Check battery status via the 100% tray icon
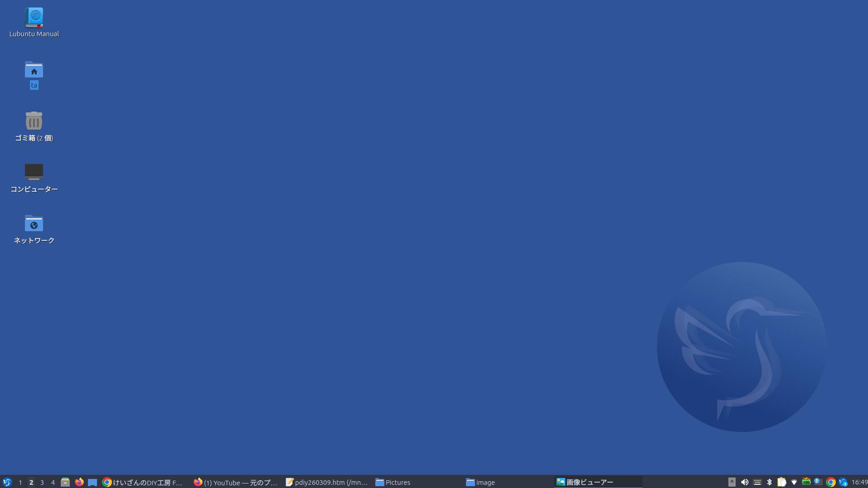Screen dimensions: 868x488 [807, 482]
